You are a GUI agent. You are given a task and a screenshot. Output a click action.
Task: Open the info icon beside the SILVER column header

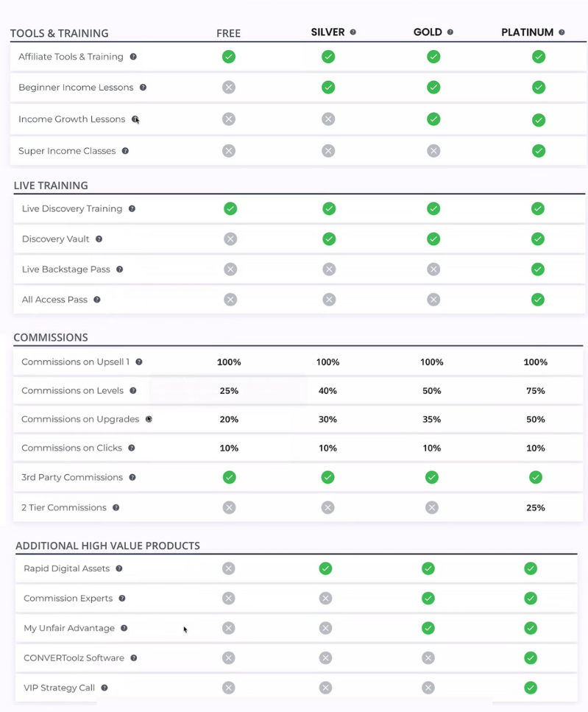[354, 32]
